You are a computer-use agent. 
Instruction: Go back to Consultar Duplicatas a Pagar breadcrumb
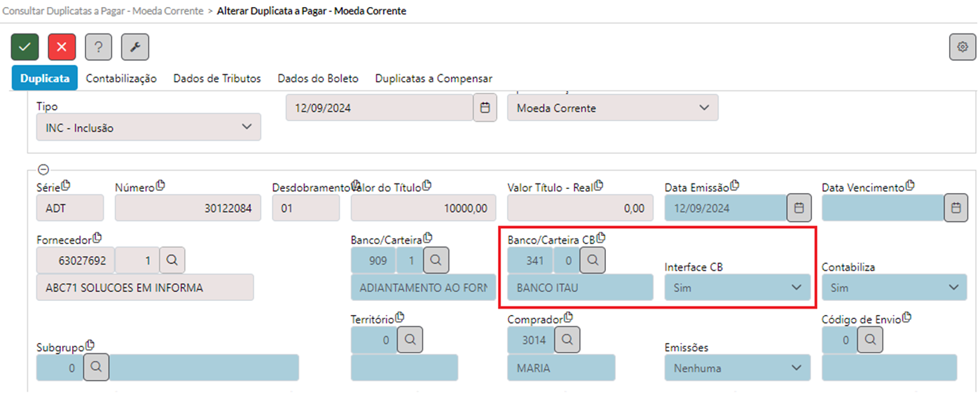(x=103, y=11)
